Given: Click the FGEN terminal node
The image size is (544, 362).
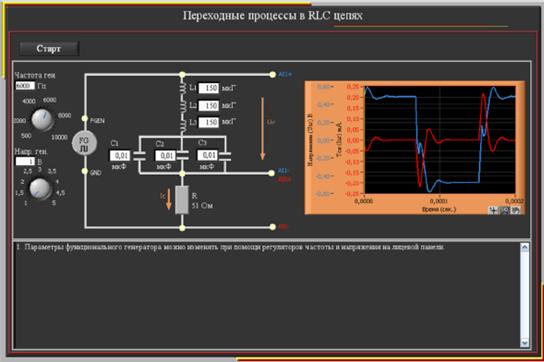Looking at the screenshot, I should (85, 119).
